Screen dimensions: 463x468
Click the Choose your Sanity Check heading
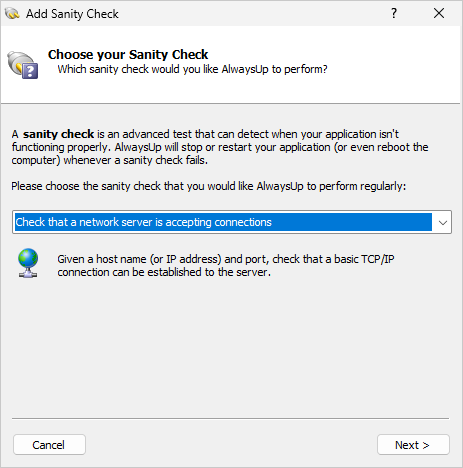click(x=128, y=54)
